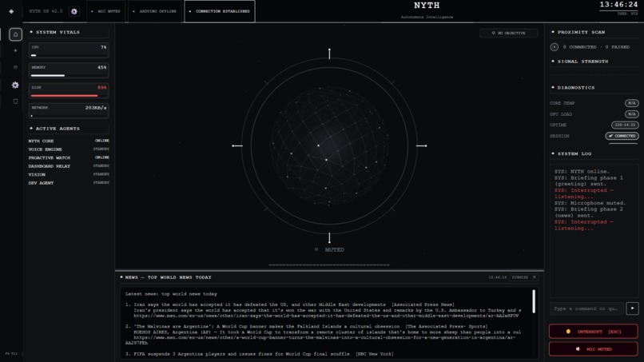This screenshot has width=644, height=362.
Task: Click the CORE TEMP N/A value
Action: tap(632, 103)
